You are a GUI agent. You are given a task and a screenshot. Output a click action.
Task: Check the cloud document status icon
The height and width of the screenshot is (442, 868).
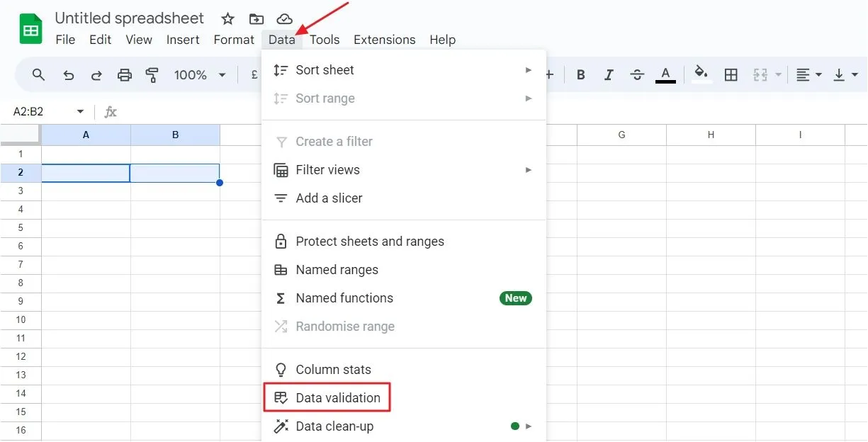(x=285, y=19)
